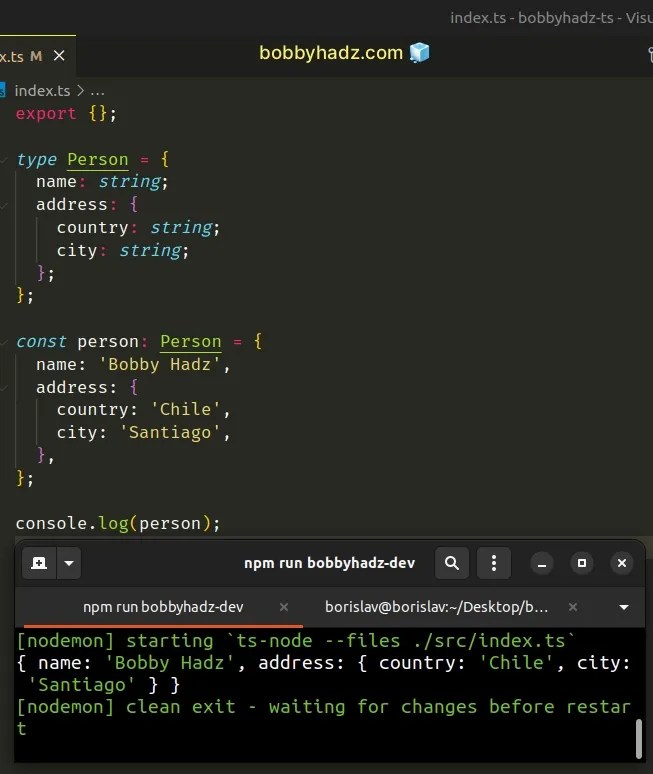Click the 'export' keyword in code

(x=46, y=114)
